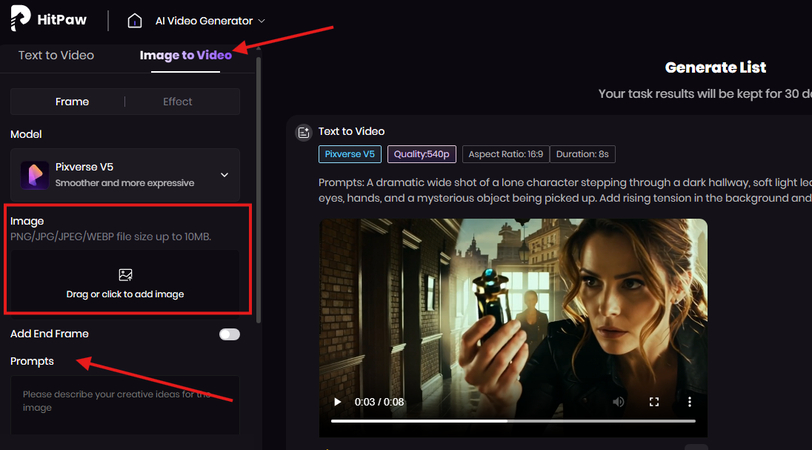Screen dimensions: 812x450
Task: Enter fullscreen on the video player
Action: click(x=654, y=402)
